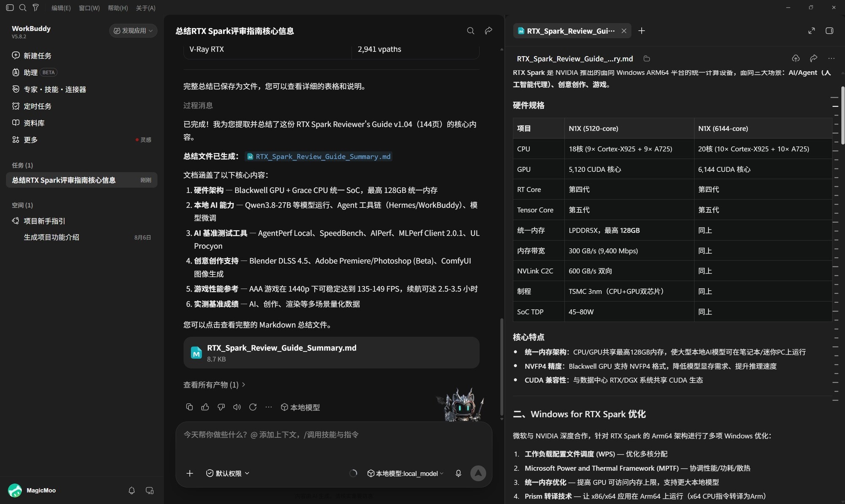
Task: Add attachment with the plus icon
Action: [190, 473]
